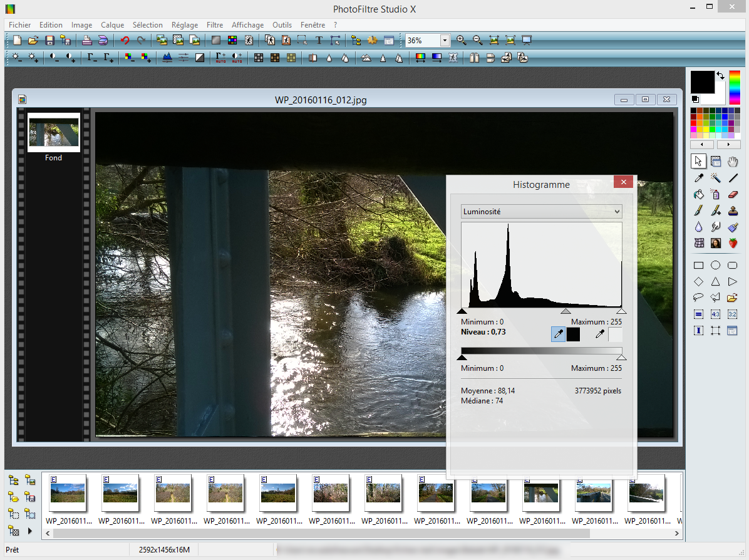Viewport: 749px width, 560px height.
Task: Pick the Eraser tool
Action: pyautogui.click(x=733, y=194)
